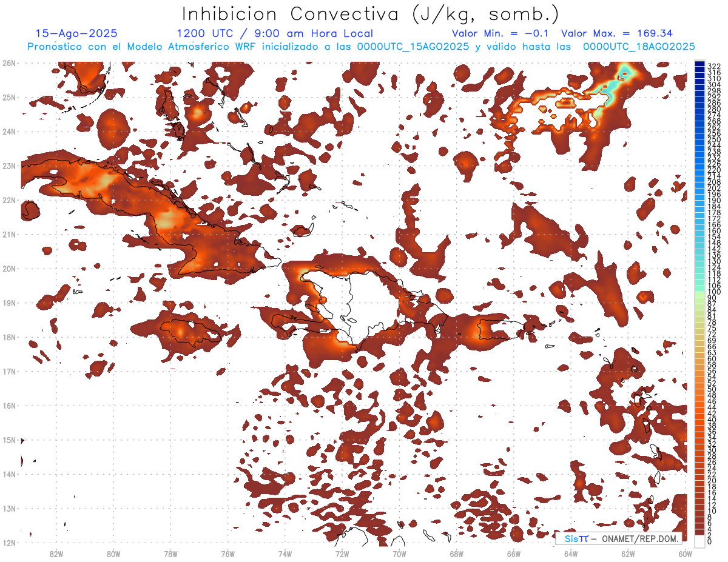Click the "1200 UTC / 9:00 am Hora Local" text
The width and height of the screenshot is (728, 562).
[x=275, y=33]
